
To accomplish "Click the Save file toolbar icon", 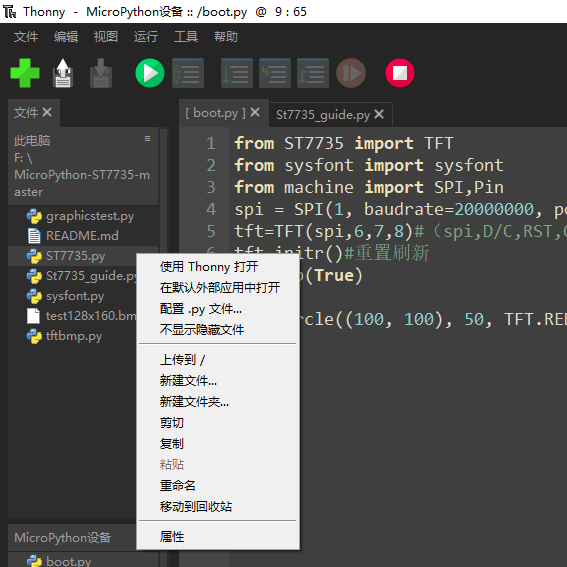I will pyautogui.click(x=101, y=73).
